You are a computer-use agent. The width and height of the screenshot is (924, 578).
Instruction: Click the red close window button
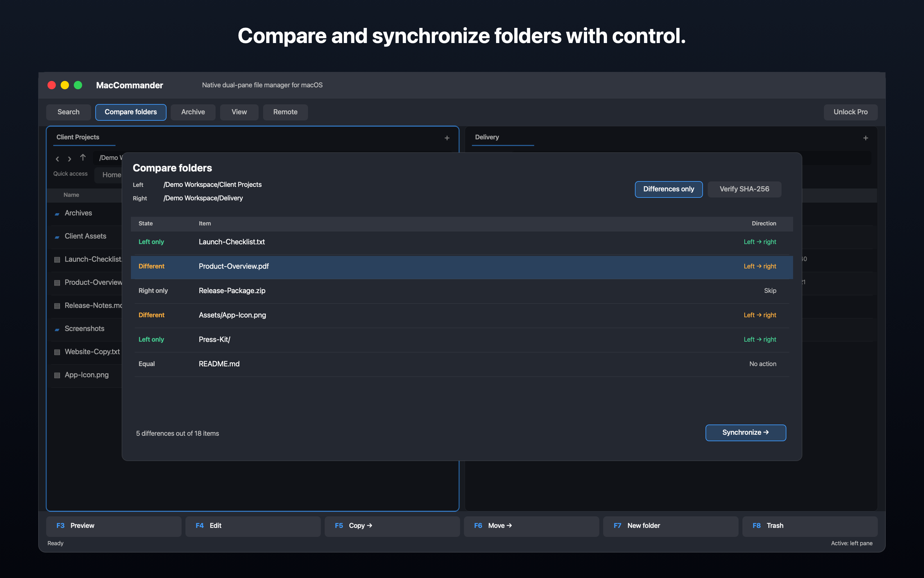pos(52,85)
